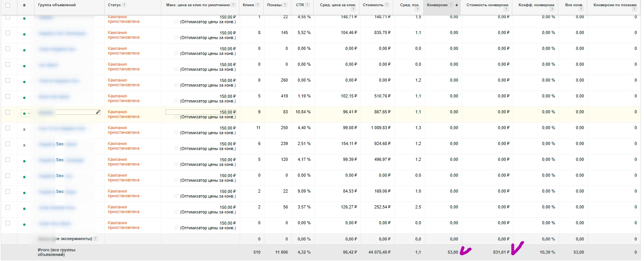Screen dimensions: 644x261
Task: Click green status dot in row costing 169,06 ₽
Action: click(24, 193)
